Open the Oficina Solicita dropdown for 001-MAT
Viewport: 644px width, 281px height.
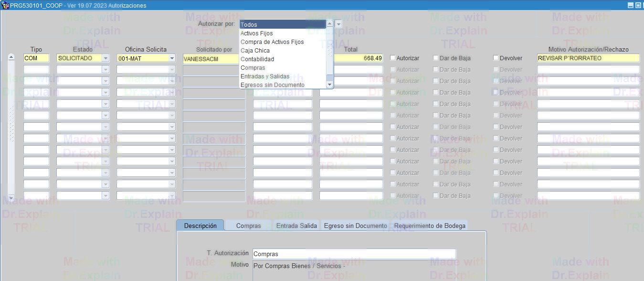(171, 58)
